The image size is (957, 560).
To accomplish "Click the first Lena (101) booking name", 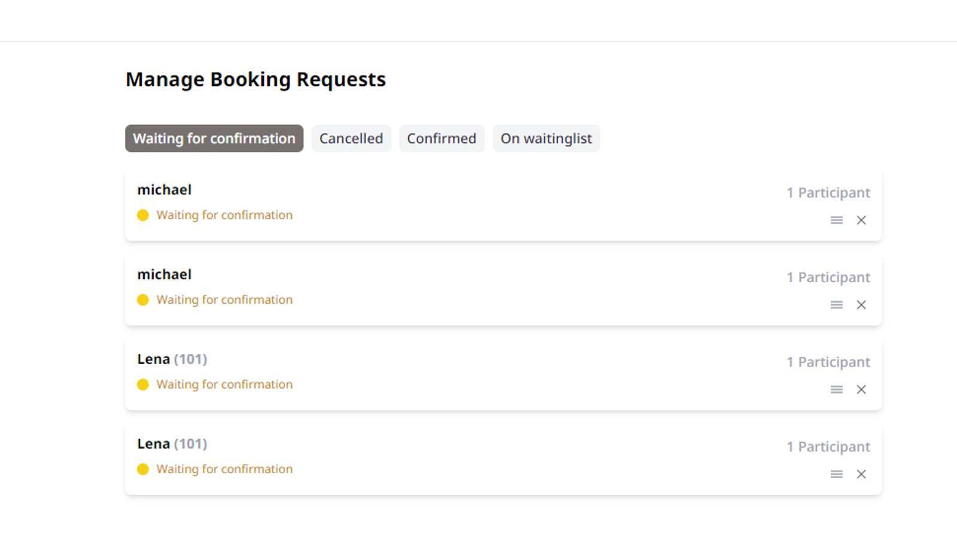I will pyautogui.click(x=172, y=359).
